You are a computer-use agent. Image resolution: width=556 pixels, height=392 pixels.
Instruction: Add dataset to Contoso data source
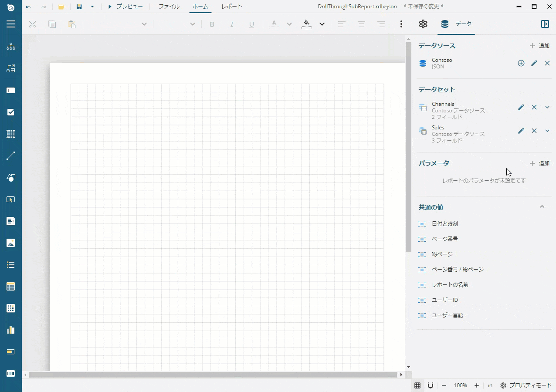(521, 64)
